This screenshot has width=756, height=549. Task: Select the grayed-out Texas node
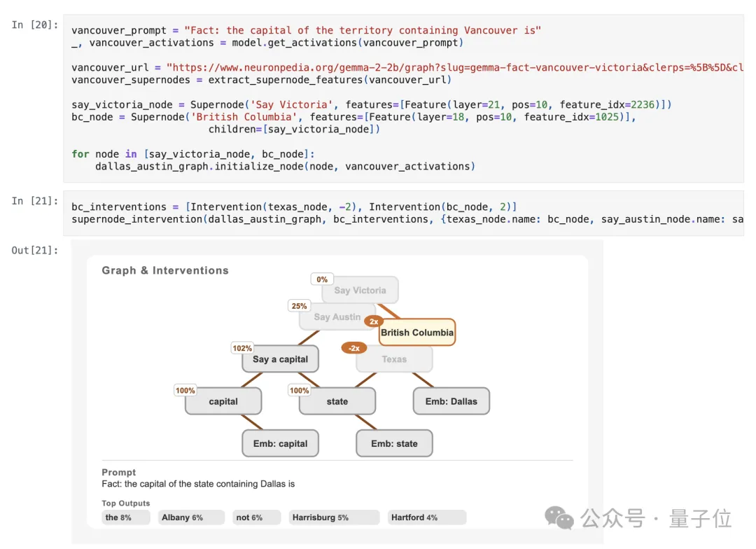[394, 359]
